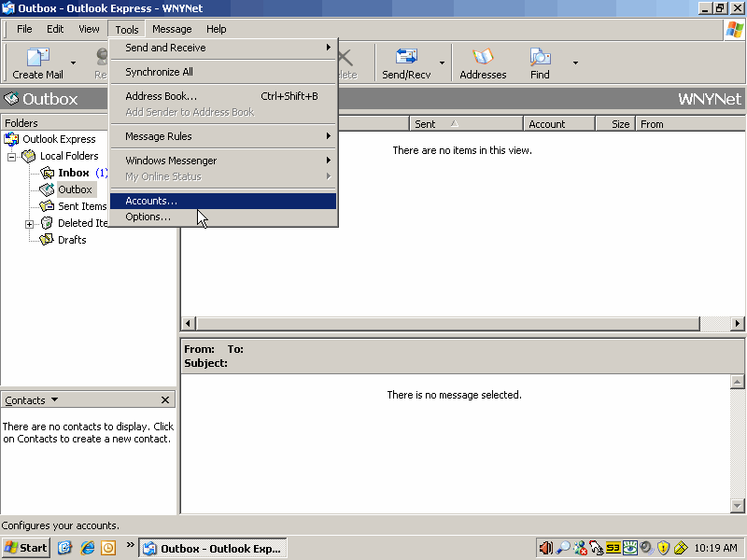
Task: Expand the Windows Messenger submenu
Action: pos(223,161)
